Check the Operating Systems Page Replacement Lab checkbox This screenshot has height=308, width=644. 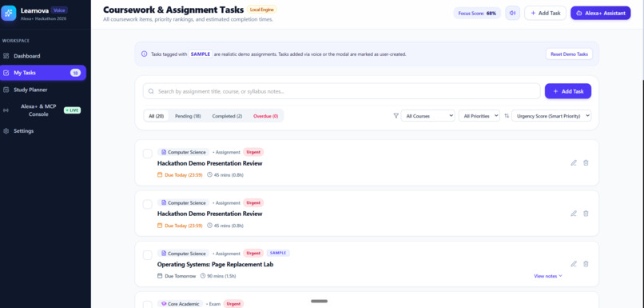(x=148, y=255)
